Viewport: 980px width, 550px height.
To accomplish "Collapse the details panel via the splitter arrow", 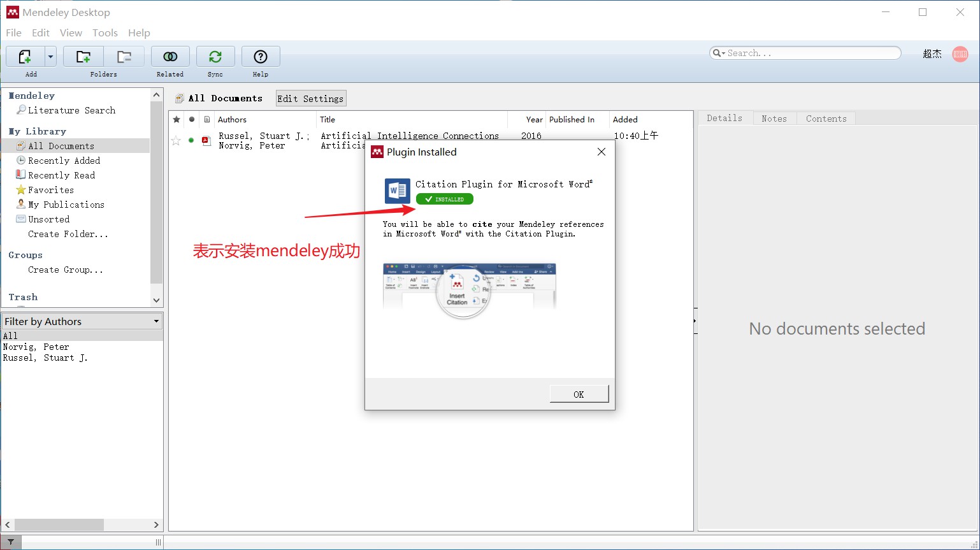I will pyautogui.click(x=695, y=321).
